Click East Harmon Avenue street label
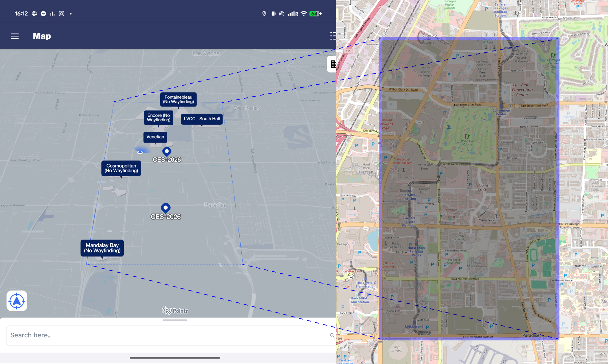This screenshot has width=608, height=364. (465, 279)
